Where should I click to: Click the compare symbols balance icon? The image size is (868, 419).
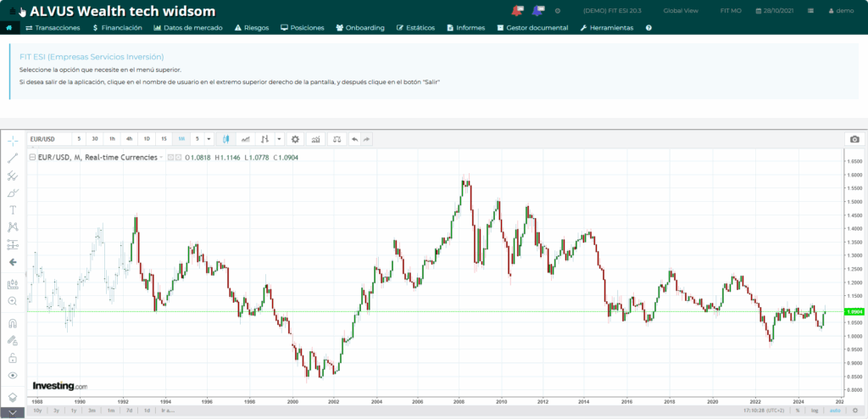(337, 139)
